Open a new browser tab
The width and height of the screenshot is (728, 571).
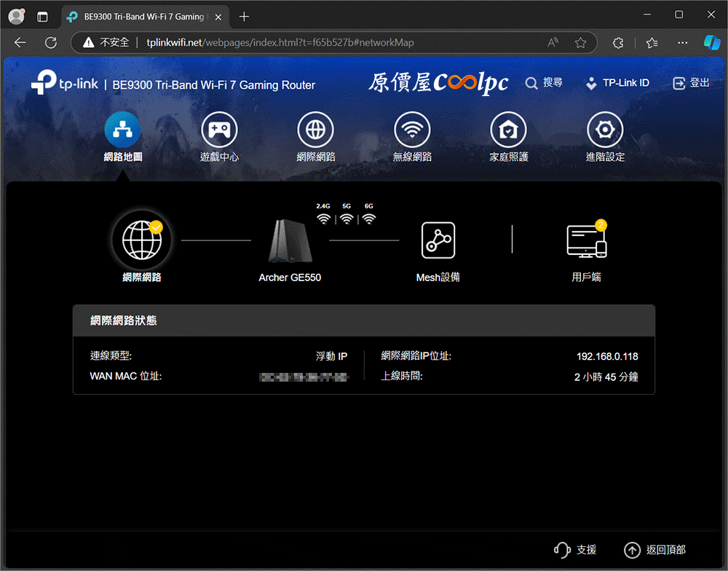click(x=244, y=17)
